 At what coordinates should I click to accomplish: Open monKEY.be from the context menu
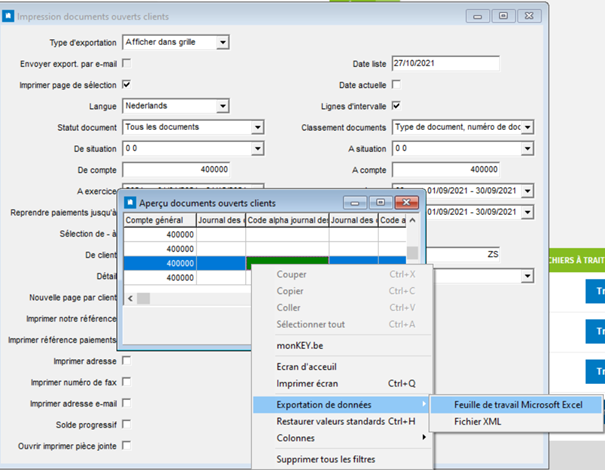pyautogui.click(x=341, y=345)
